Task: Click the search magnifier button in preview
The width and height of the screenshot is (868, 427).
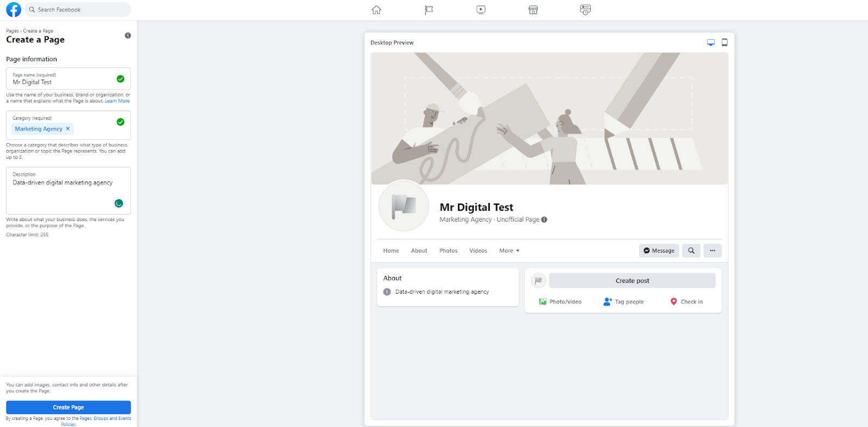Action: tap(691, 251)
